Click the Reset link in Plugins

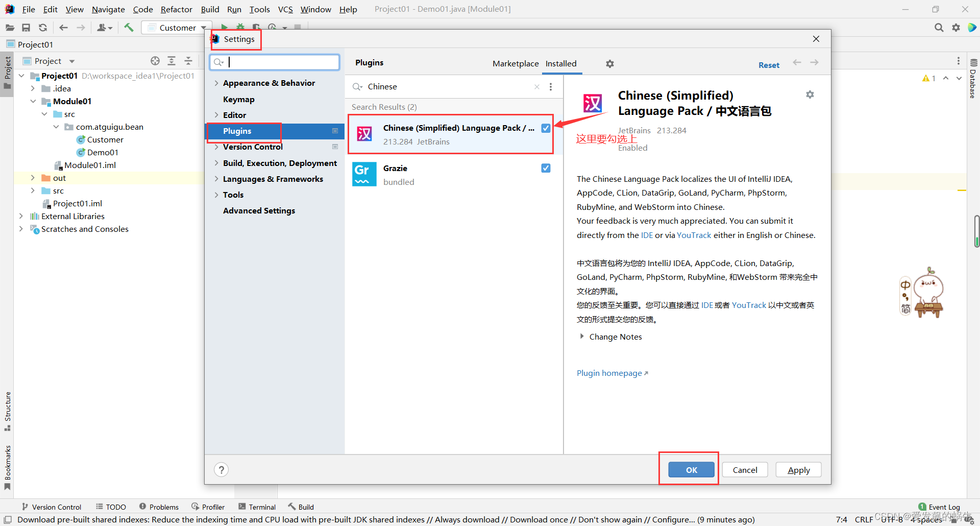[x=769, y=65]
